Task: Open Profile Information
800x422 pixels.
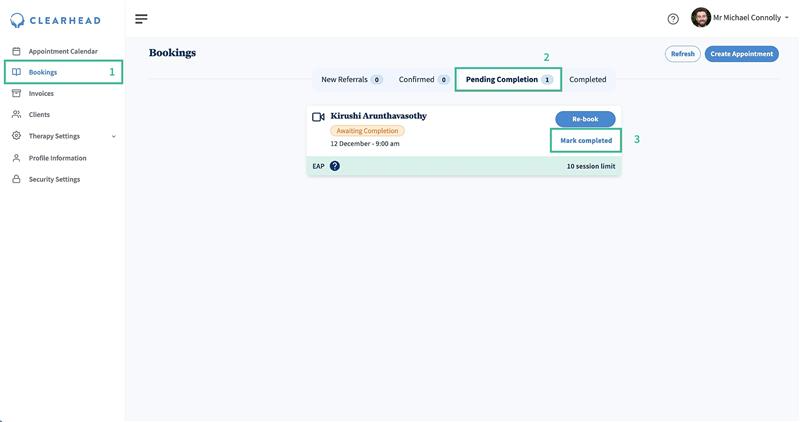Action: 58,158
